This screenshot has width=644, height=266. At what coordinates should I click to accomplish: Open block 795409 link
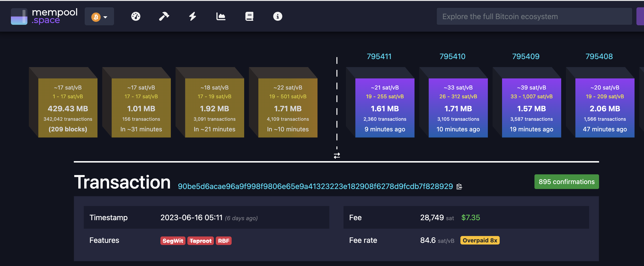tap(525, 56)
